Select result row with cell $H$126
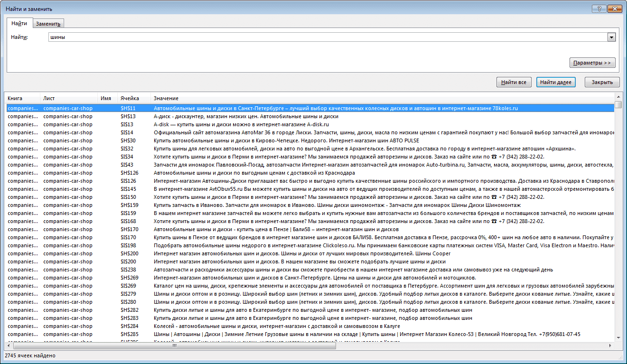This screenshot has height=364, width=627. [x=310, y=173]
